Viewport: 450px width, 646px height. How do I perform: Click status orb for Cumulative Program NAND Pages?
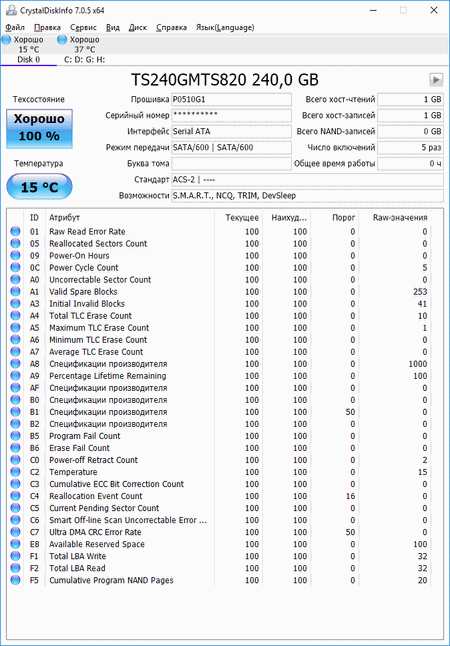tap(15, 580)
